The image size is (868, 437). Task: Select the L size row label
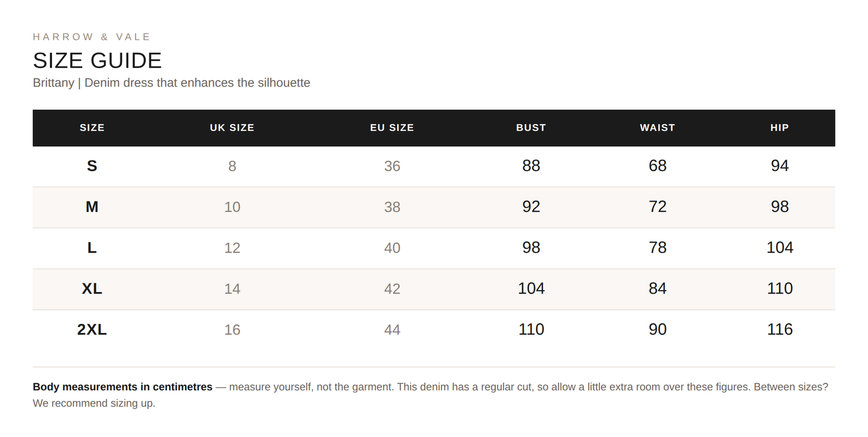(92, 248)
